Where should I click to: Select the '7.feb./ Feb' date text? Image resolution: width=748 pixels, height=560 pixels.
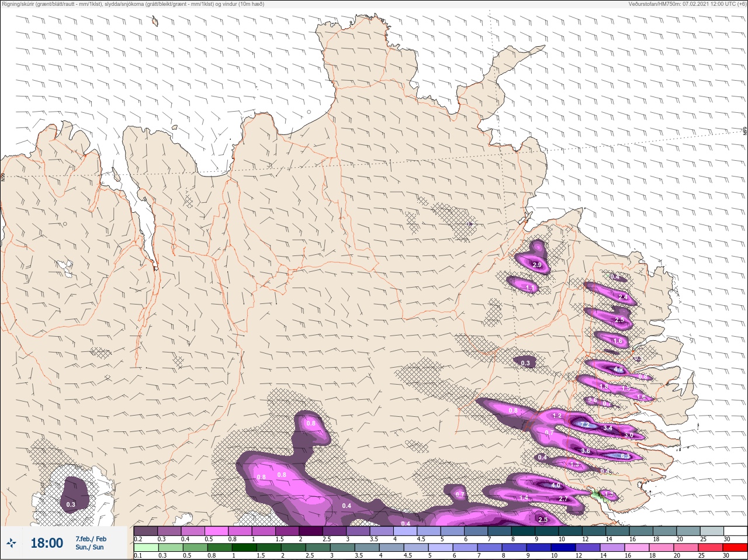pos(91,538)
